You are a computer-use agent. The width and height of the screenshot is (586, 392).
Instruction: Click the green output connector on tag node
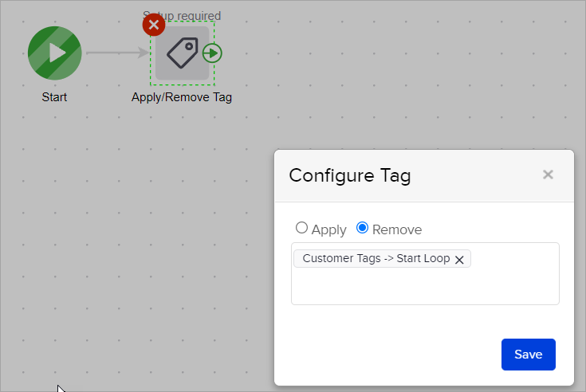coord(212,53)
